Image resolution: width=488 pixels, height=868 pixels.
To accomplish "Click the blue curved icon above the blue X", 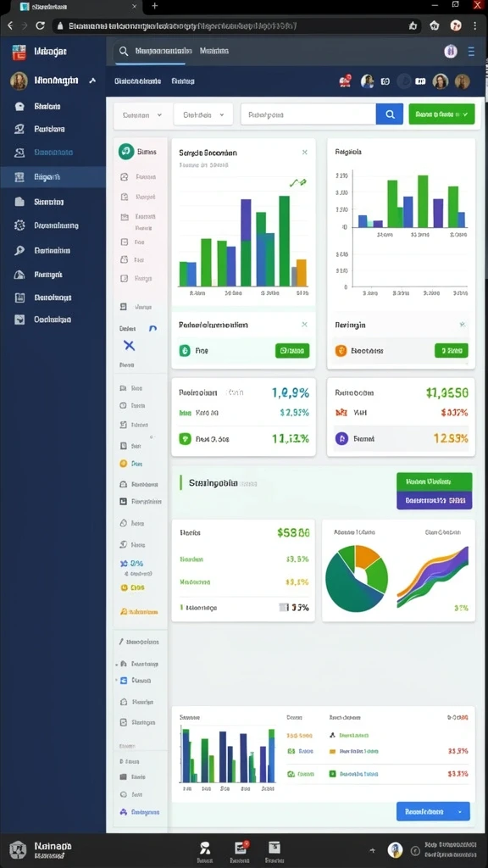I will (153, 329).
